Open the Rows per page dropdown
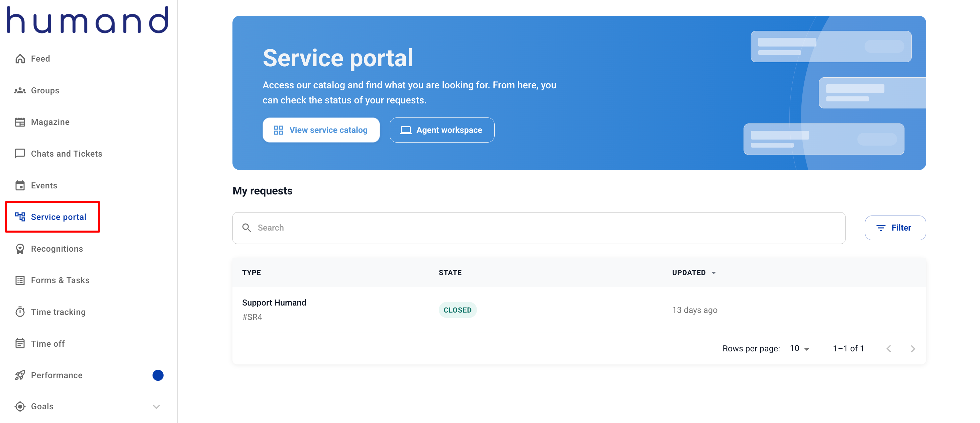The width and height of the screenshot is (980, 423). [799, 348]
